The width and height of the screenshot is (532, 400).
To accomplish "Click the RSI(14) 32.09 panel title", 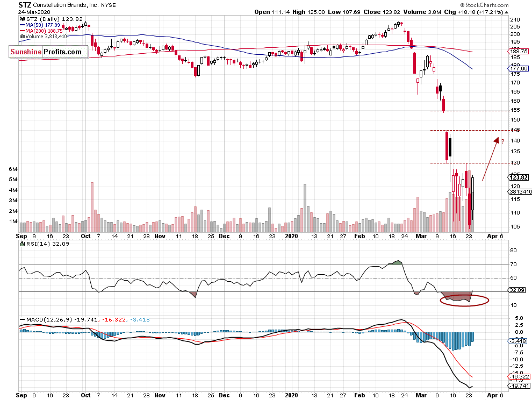I will [x=47, y=244].
